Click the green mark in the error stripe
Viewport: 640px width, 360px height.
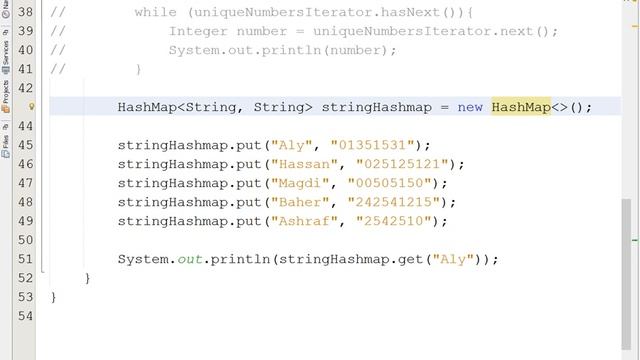click(x=634, y=240)
